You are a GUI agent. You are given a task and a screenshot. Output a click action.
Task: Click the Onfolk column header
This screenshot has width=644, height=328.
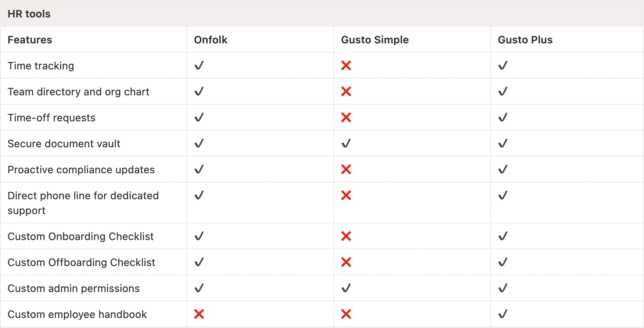tap(211, 40)
